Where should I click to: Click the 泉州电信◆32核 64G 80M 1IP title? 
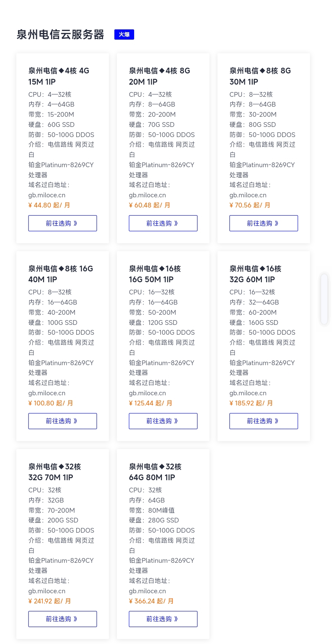(x=155, y=472)
